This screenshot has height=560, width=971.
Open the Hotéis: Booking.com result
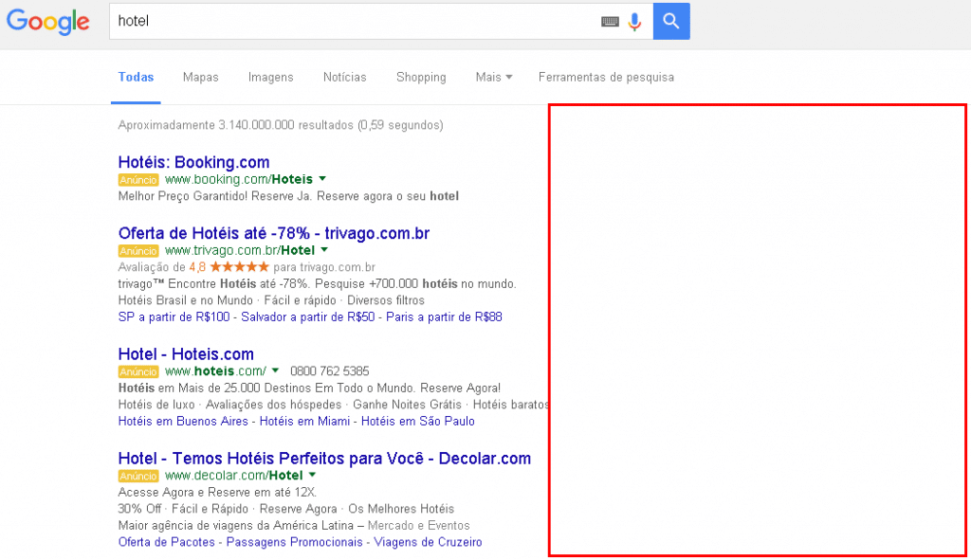pos(193,162)
